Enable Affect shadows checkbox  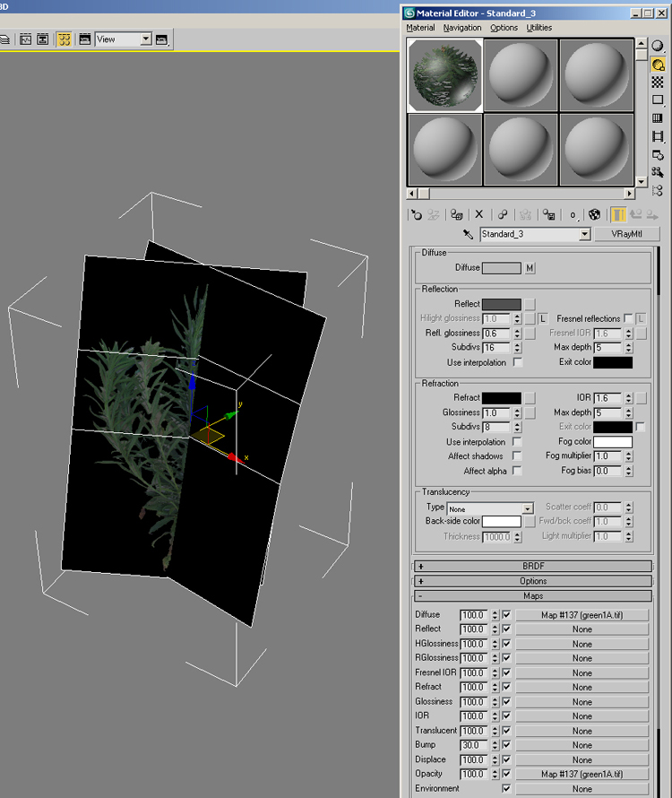(517, 456)
